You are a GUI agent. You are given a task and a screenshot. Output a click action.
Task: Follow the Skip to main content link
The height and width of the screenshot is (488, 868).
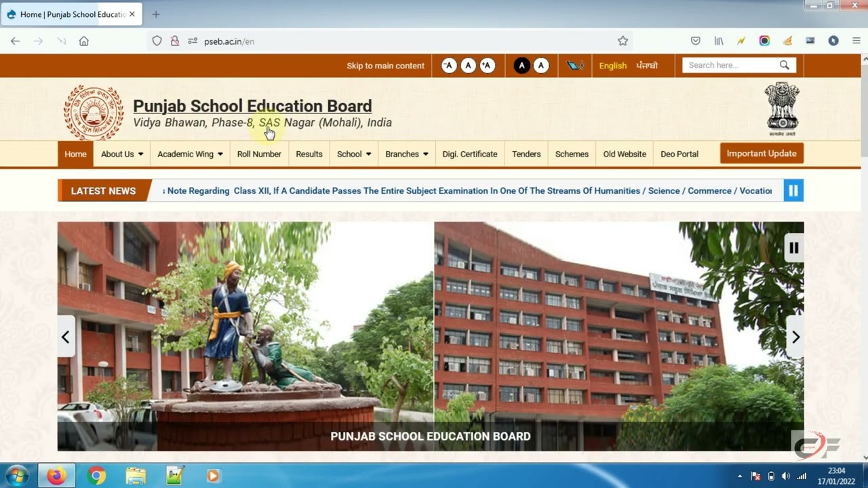[x=385, y=66]
